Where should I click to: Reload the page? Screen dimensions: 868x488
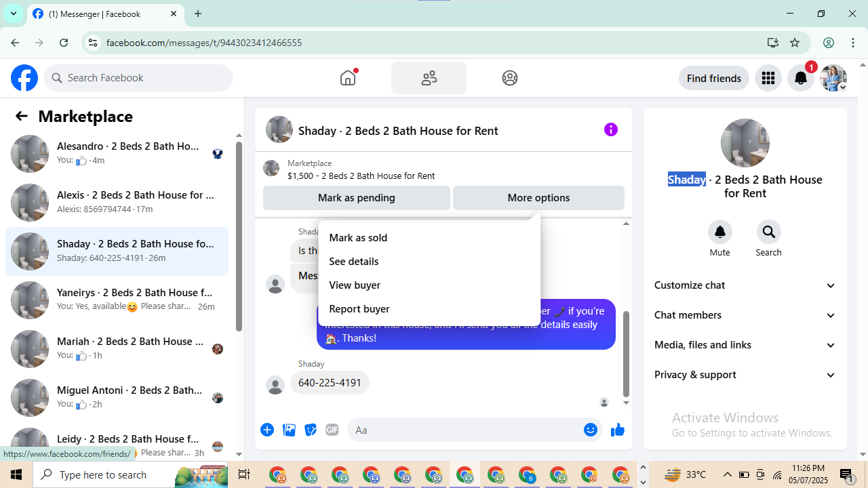point(64,43)
